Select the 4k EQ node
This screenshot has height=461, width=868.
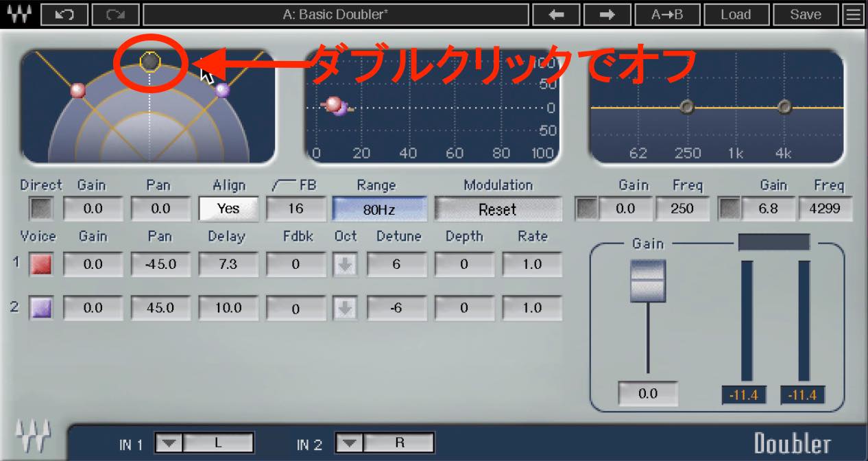coord(785,106)
